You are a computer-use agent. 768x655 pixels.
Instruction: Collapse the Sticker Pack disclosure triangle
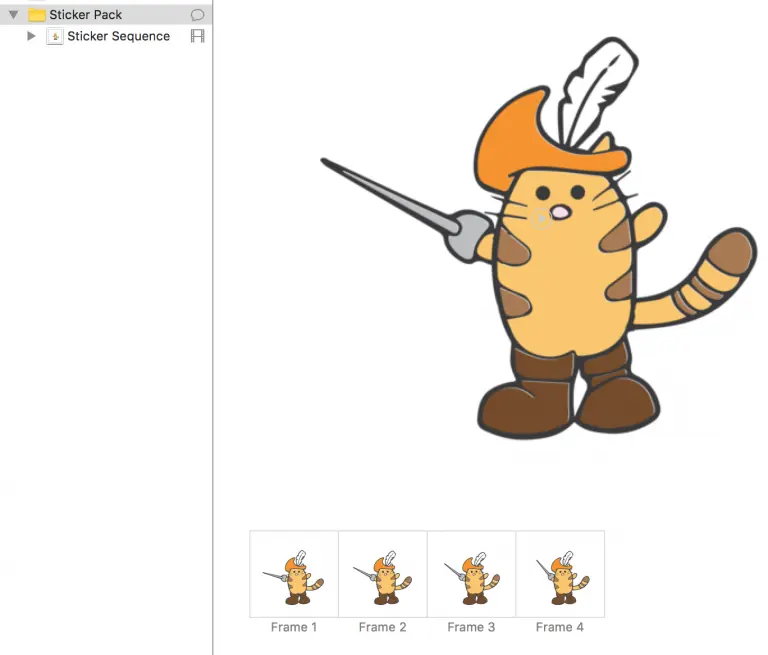[14, 15]
